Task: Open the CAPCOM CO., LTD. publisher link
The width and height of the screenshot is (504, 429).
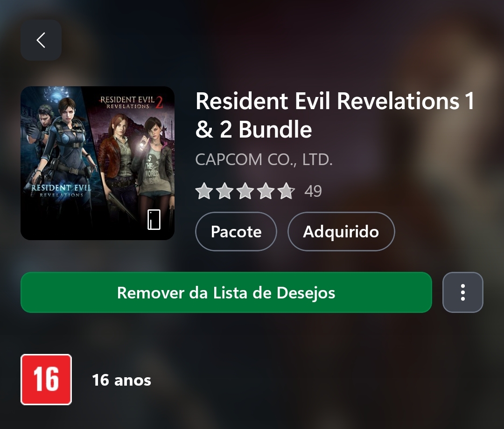Action: click(264, 159)
